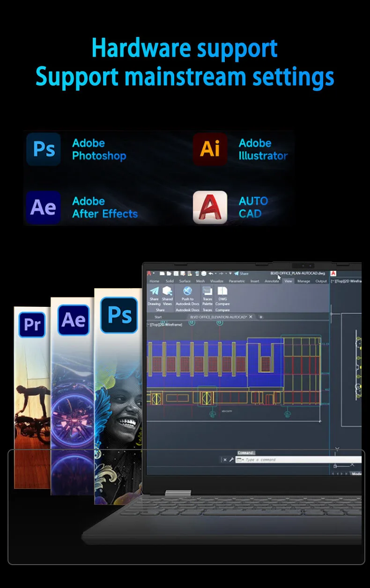Screen dimensions: 370x588
Task: Click the Autodesk Docs panel title
Action: 187,310
